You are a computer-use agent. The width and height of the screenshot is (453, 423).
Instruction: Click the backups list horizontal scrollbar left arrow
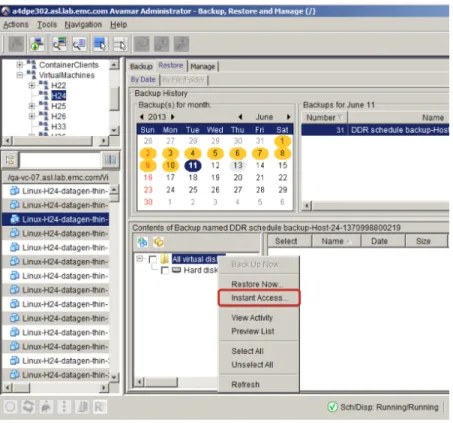coord(307,206)
